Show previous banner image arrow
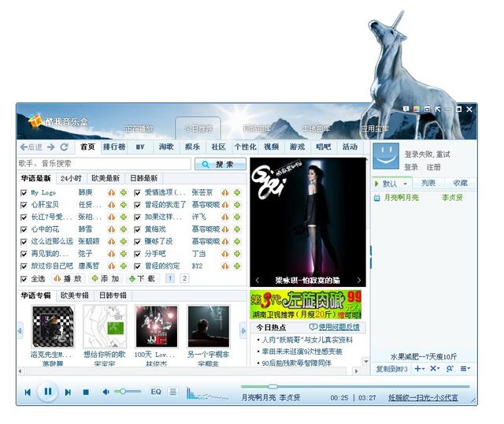Screen dimensions: 504x424 click(x=258, y=281)
